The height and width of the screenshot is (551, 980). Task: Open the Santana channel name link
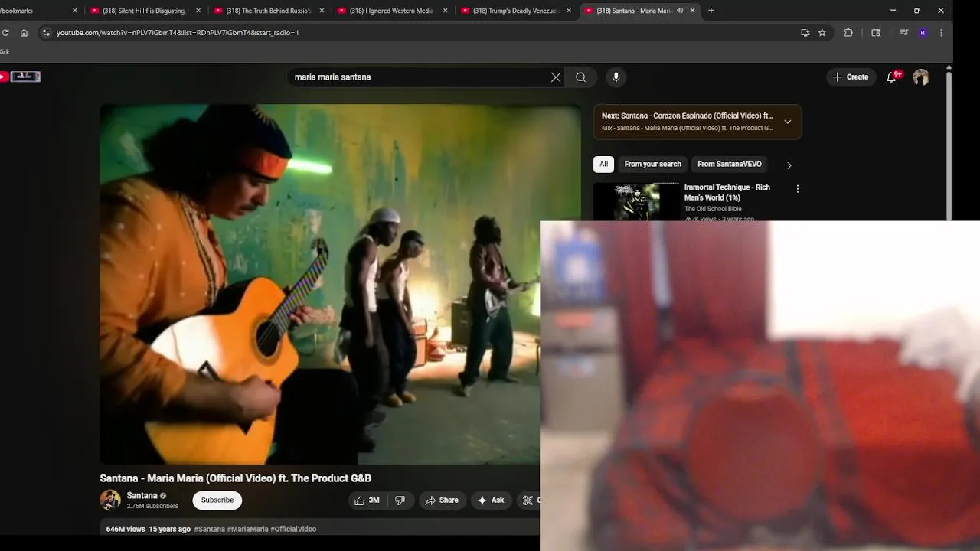pyautogui.click(x=142, y=496)
